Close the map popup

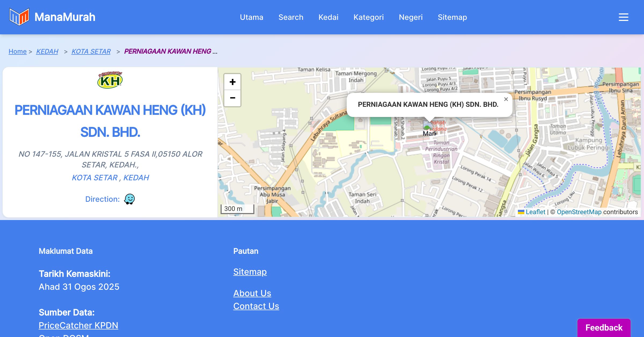(506, 99)
